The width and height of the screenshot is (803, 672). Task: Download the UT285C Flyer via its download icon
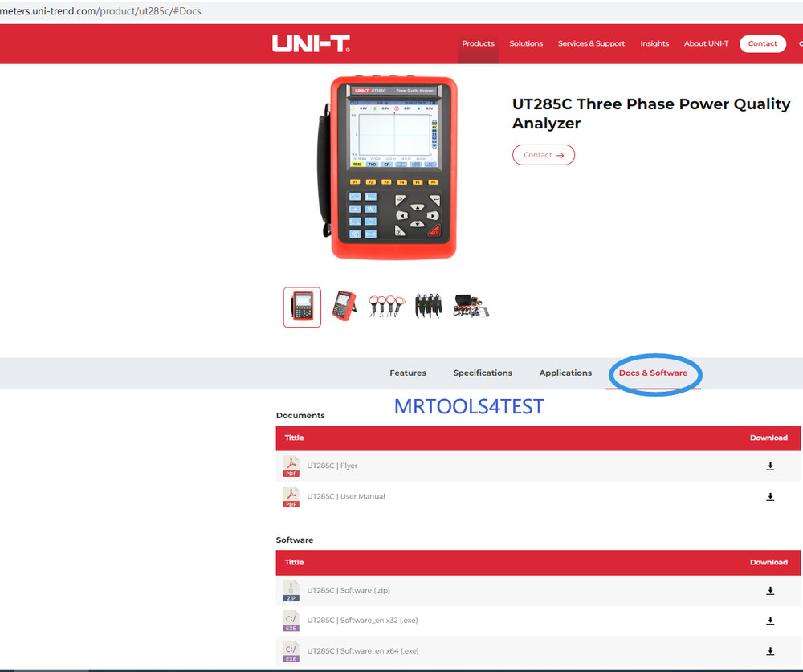coord(770,466)
